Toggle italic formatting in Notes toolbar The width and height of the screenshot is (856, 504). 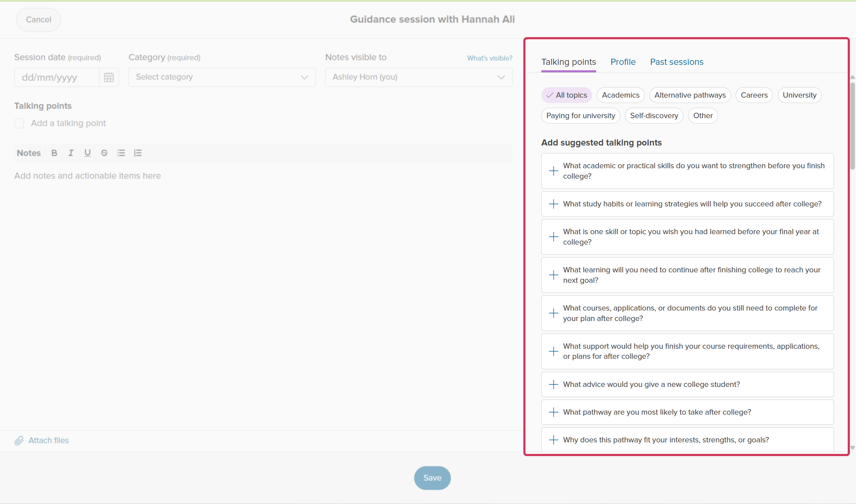pyautogui.click(x=71, y=153)
